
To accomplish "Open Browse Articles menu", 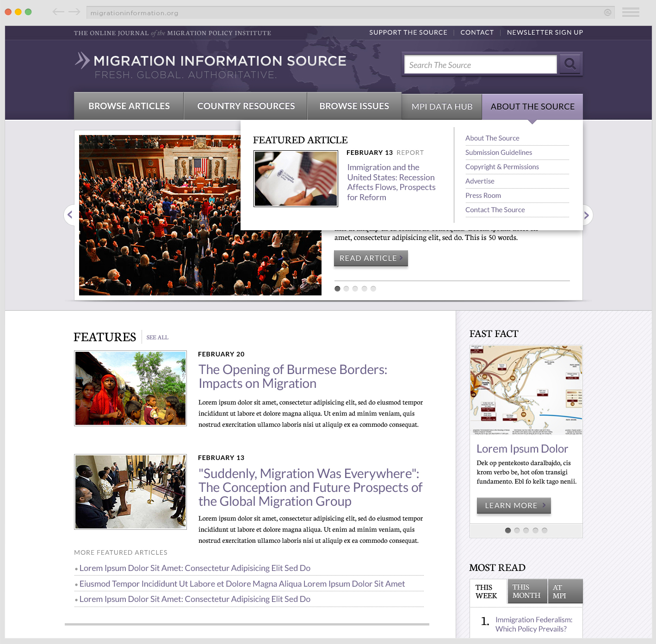I will 129,106.
